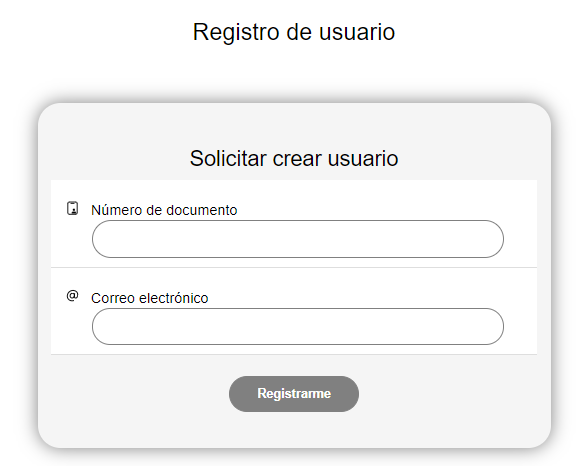Focus the Número de documento input field
Viewport: 578px width, 466px height.
[298, 239]
